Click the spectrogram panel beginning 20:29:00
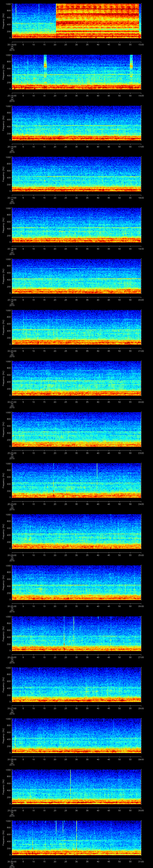The image size is (153, 868). tap(76, 787)
